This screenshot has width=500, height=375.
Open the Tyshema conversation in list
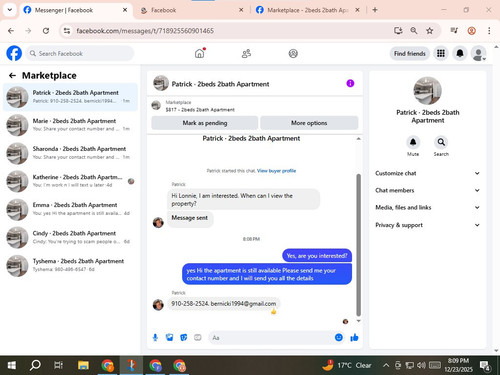tap(70, 265)
